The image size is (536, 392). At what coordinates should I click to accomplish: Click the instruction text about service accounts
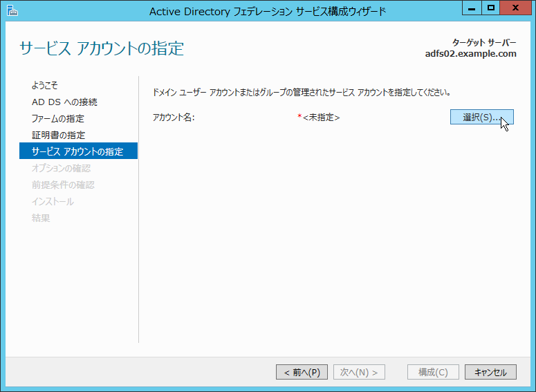click(x=301, y=92)
